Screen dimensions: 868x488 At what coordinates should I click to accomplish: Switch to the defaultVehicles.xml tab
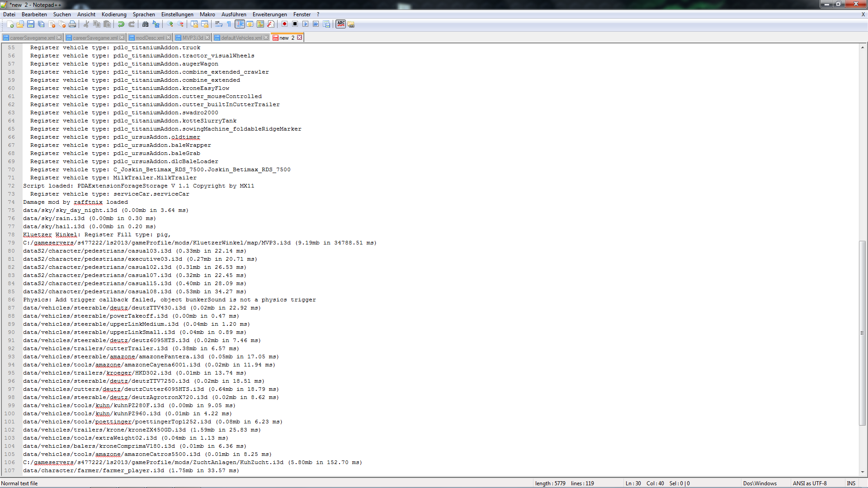(241, 38)
